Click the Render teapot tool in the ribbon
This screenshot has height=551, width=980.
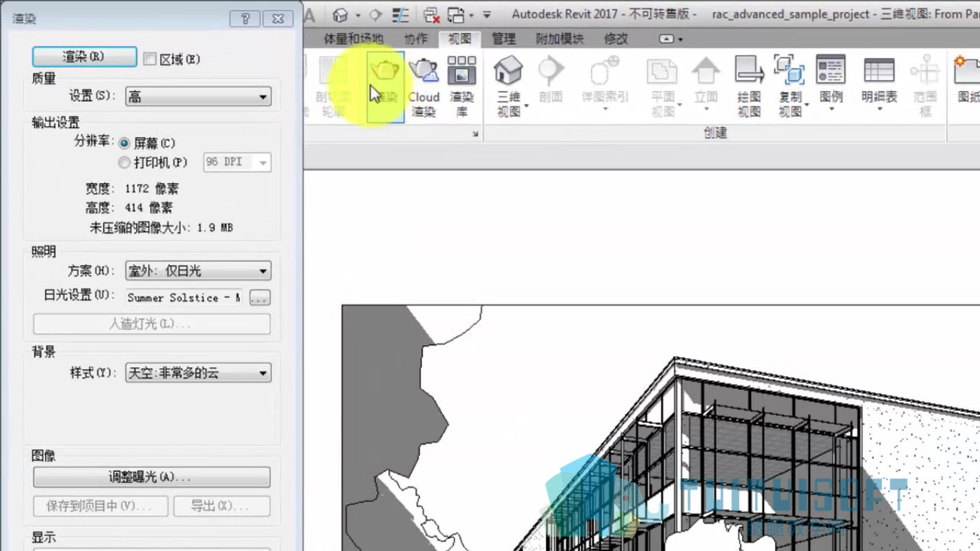385,86
